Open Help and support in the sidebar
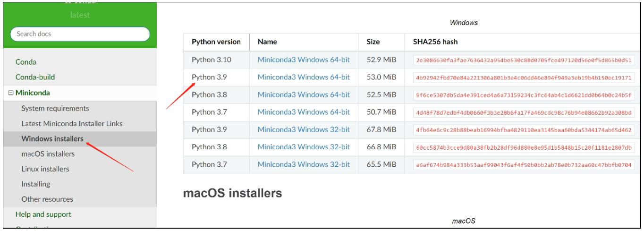644x231 pixels. coord(43,214)
